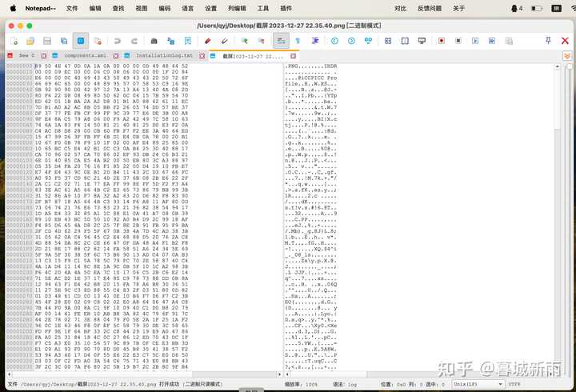Switch to the components.xml tab
This screenshot has width=576, height=392.
(86, 56)
